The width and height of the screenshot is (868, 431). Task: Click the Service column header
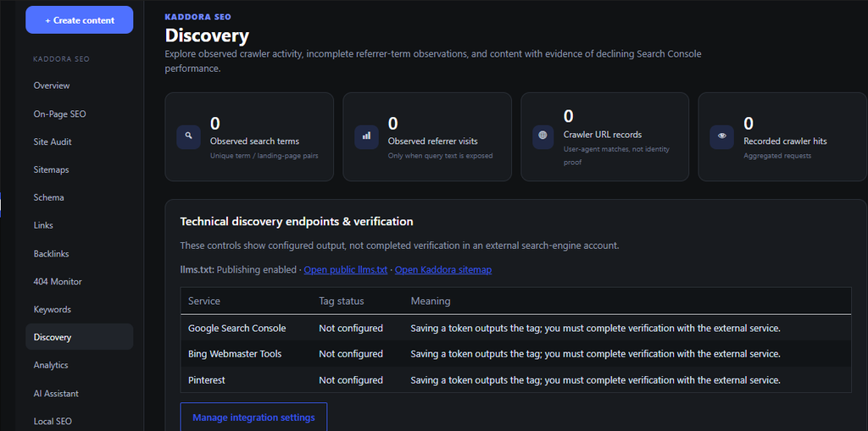point(204,301)
